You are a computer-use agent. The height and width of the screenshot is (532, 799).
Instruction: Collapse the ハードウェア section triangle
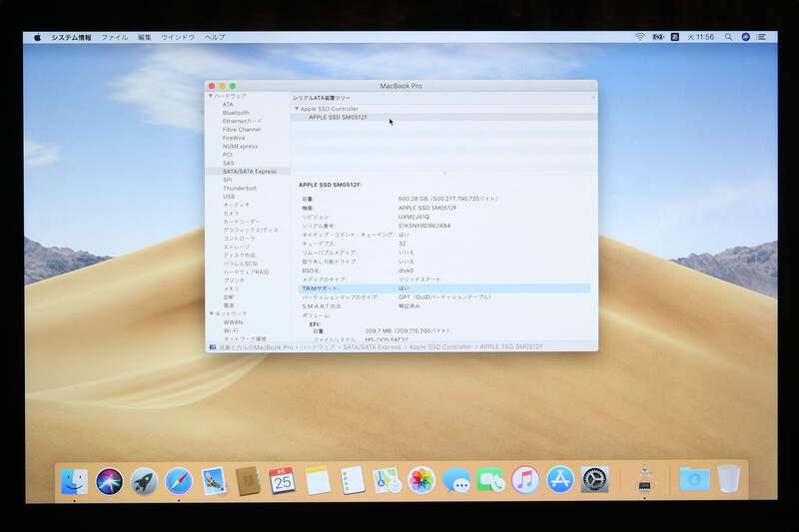(x=211, y=96)
